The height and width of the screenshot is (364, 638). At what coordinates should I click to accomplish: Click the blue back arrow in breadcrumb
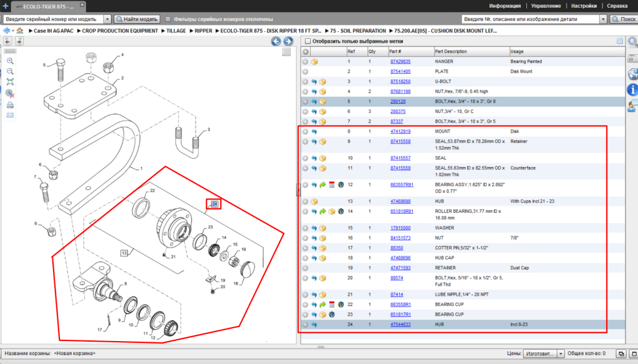pyautogui.click(x=6, y=31)
